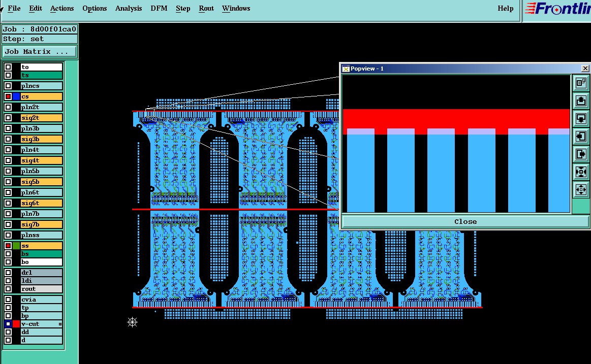Select the bs layer name
The image size is (591, 364).
pyautogui.click(x=42, y=254)
